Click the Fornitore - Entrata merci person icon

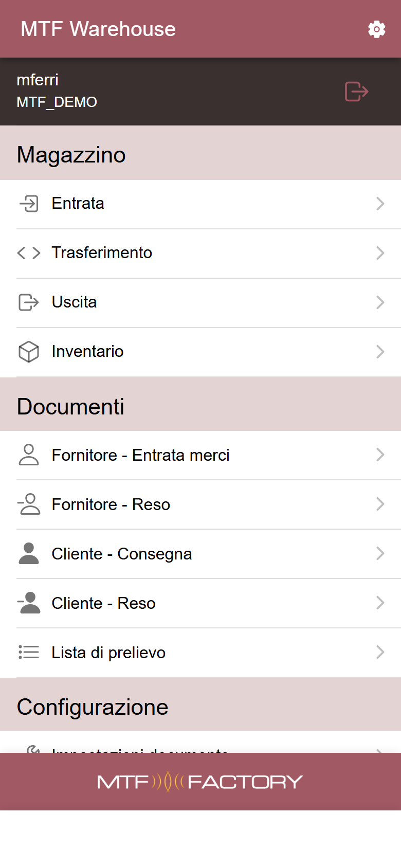(29, 455)
